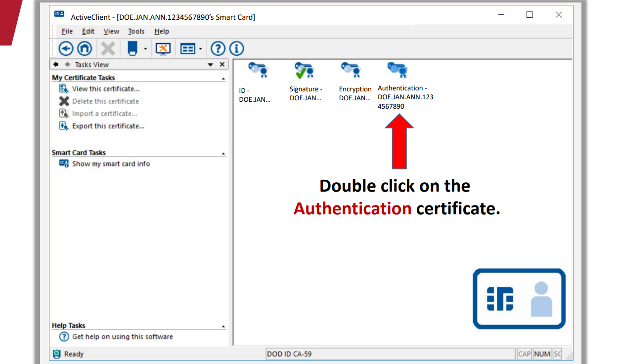Image resolution: width=618 pixels, height=364 pixels.
Task: Collapse the My Certificate Tasks section
Action: (x=223, y=79)
